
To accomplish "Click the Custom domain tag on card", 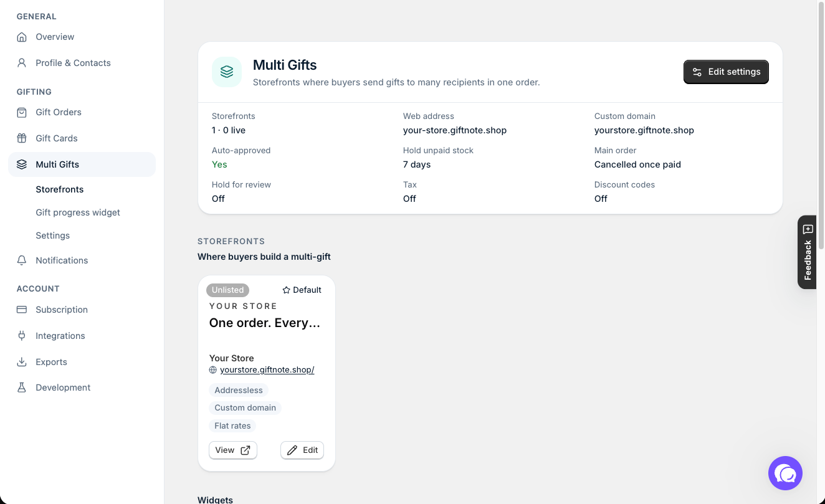I will (246, 408).
